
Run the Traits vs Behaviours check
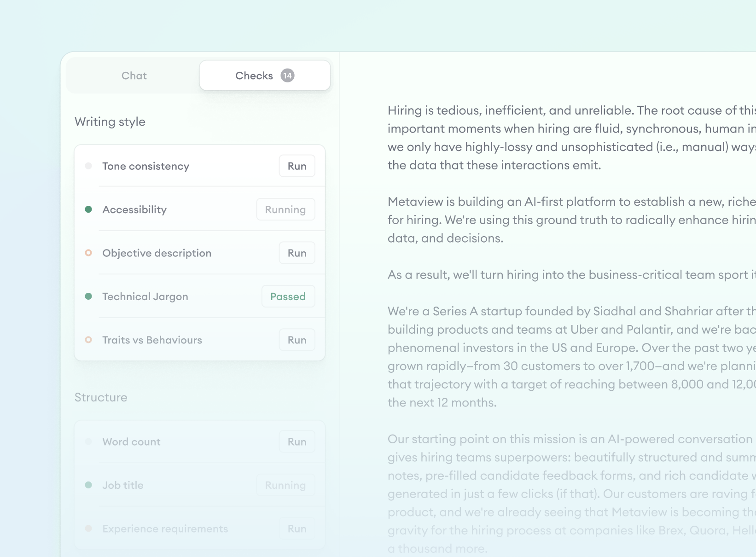click(297, 340)
